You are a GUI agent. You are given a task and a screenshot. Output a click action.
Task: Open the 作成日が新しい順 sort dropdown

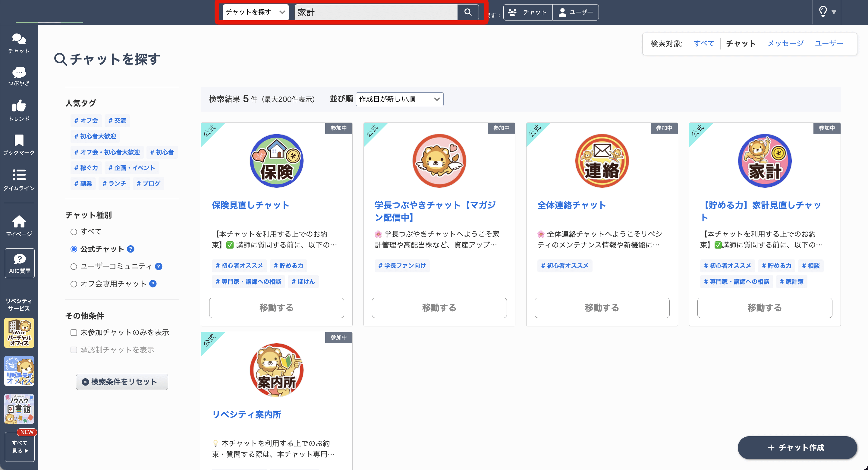(399, 99)
